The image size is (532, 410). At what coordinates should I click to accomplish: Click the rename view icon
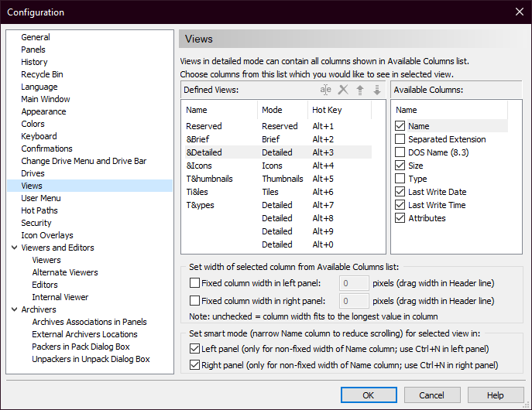pos(326,91)
